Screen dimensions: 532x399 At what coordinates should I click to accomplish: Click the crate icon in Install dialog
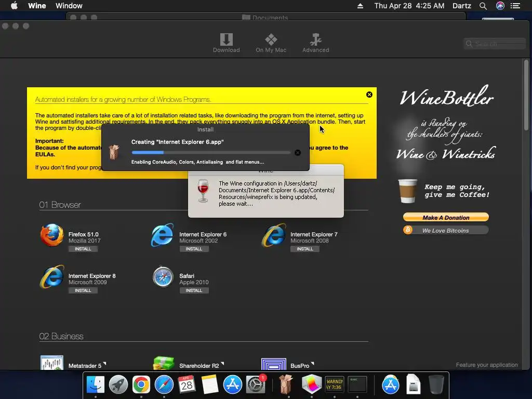pos(114,152)
